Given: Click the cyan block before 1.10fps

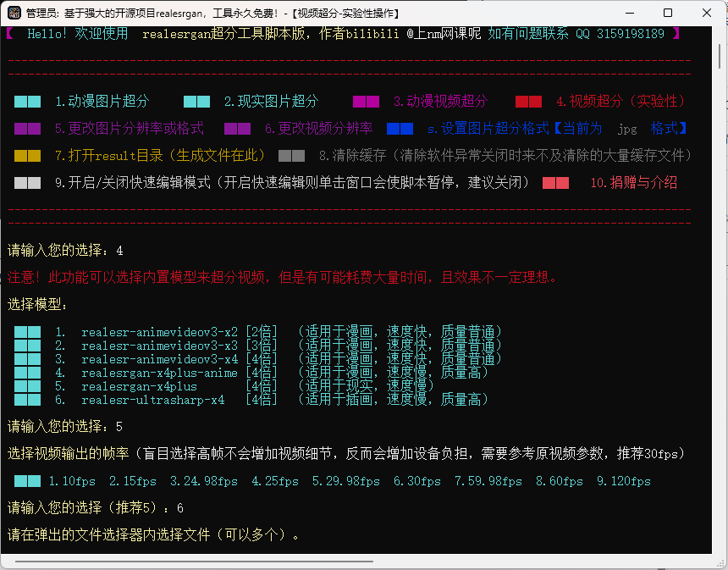Looking at the screenshot, I should click(x=27, y=481).
